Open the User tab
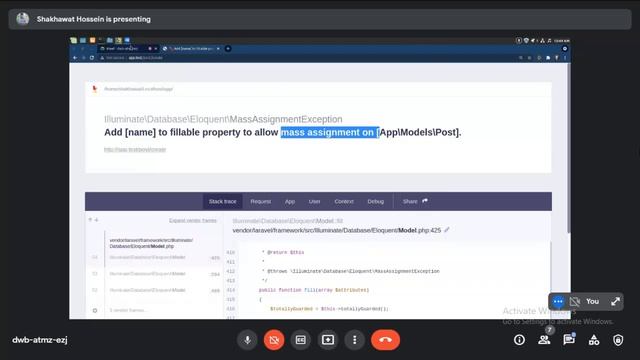The width and height of the screenshot is (640, 360). [314, 201]
